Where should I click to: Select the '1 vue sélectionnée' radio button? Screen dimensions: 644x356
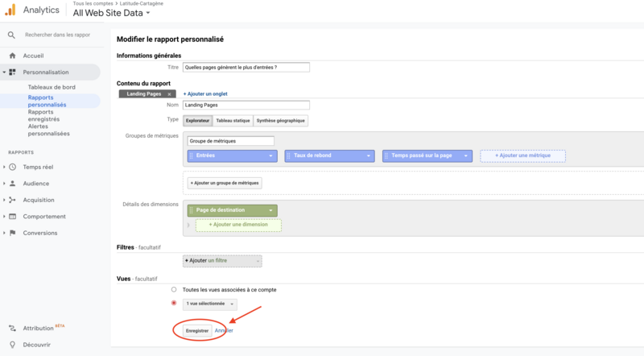174,304
